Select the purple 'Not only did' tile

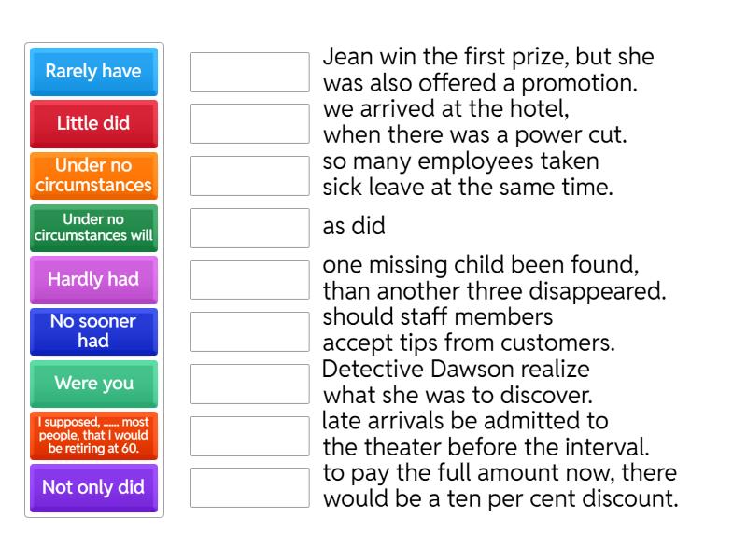coord(93,487)
